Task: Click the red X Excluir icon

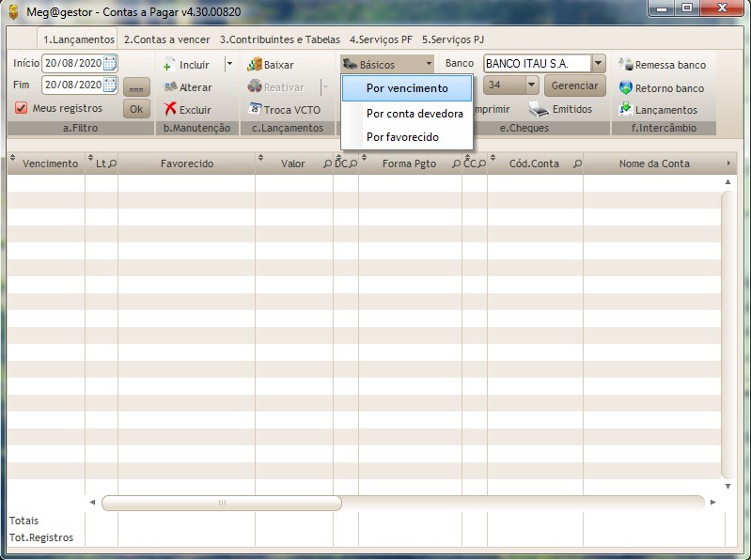Action: click(x=170, y=109)
